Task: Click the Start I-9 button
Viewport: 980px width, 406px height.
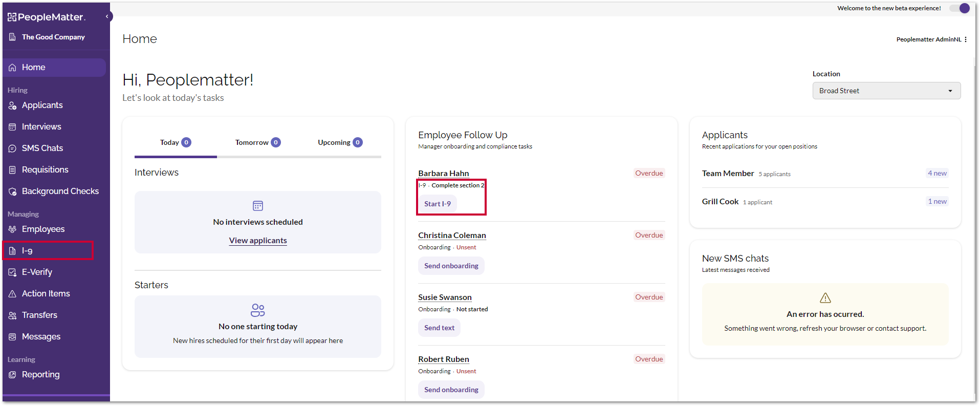Action: [438, 204]
